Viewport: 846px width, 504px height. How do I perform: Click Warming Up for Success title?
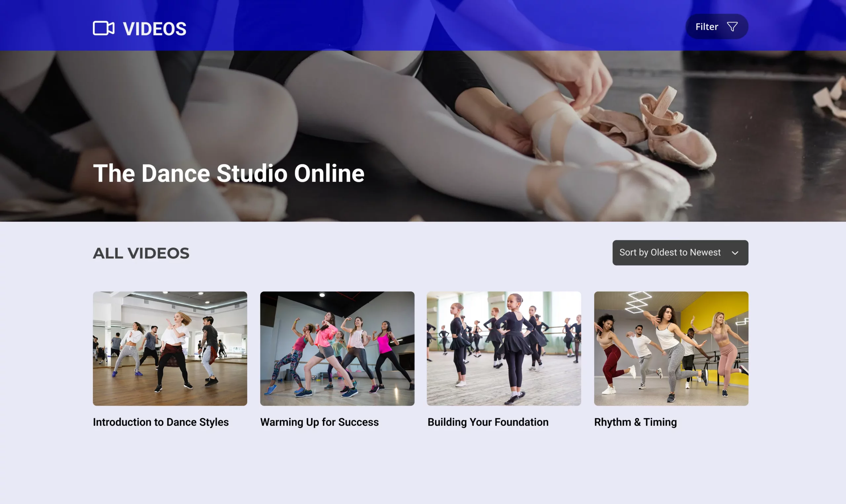coord(319,422)
